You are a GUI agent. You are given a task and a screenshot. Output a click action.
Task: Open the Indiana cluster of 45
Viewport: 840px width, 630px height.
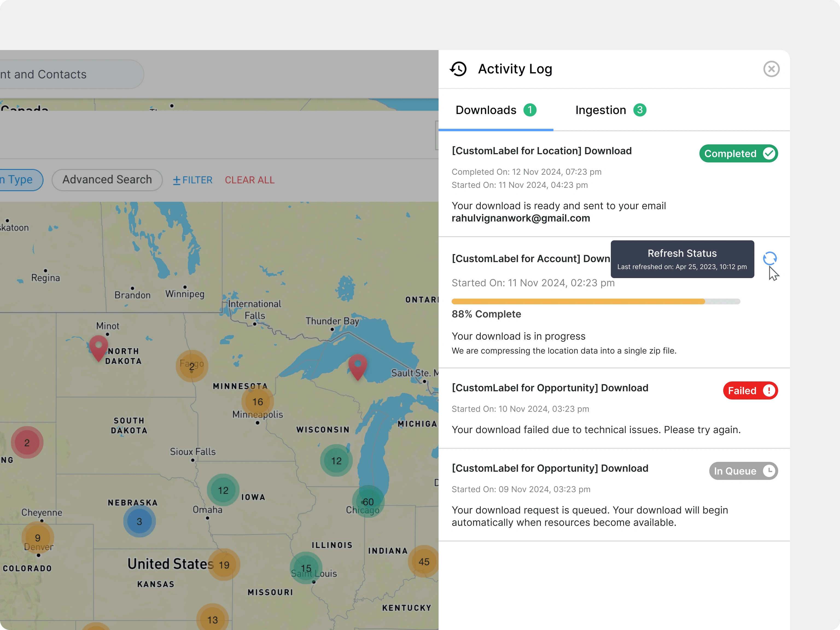coord(424,562)
